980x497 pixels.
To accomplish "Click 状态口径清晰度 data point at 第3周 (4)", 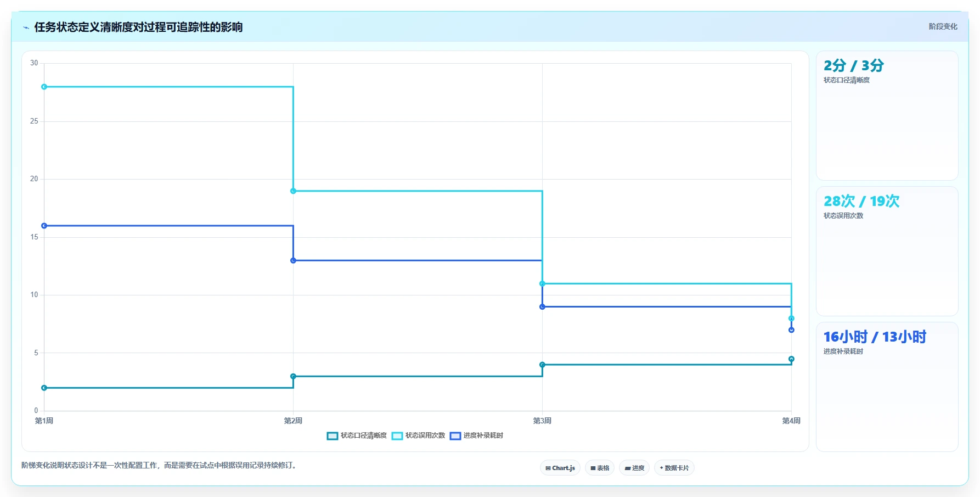I will [x=542, y=365].
